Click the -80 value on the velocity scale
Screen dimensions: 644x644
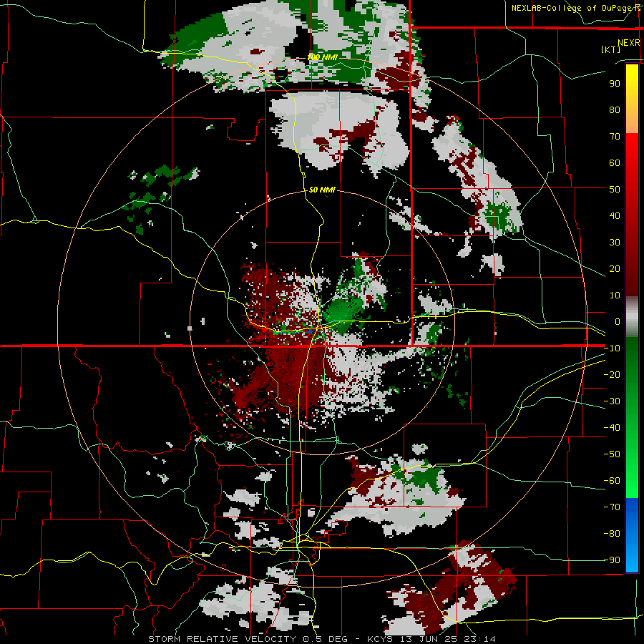point(612,534)
